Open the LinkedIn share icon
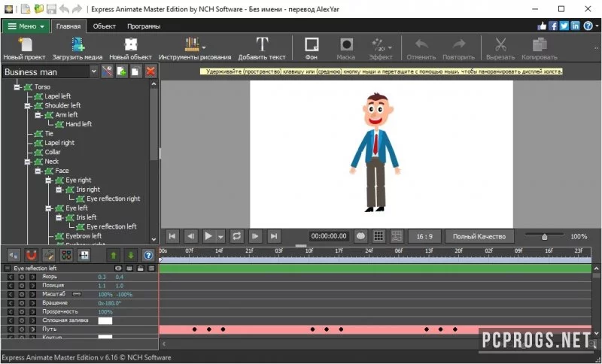 pos(575,26)
